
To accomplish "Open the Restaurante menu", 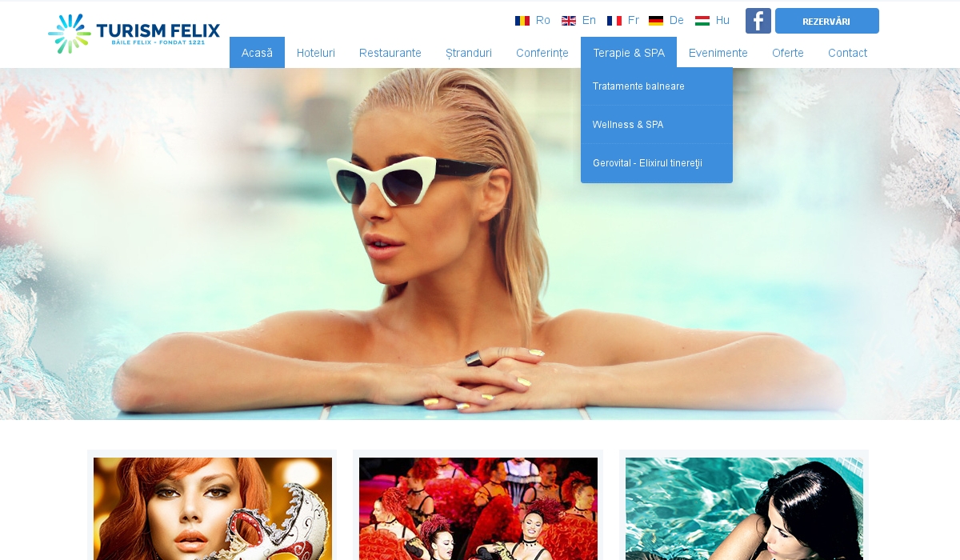I will 390,53.
